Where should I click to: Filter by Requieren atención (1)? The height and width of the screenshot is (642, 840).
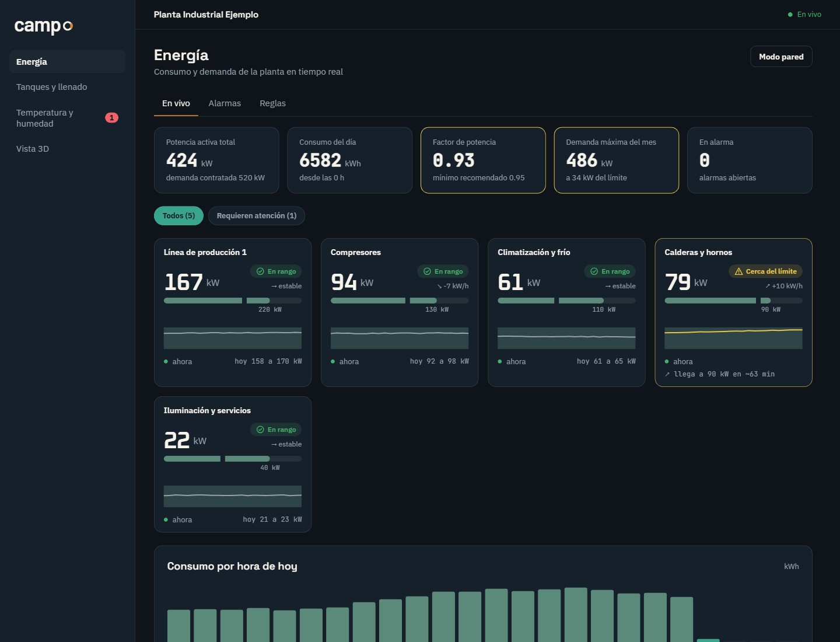point(257,216)
